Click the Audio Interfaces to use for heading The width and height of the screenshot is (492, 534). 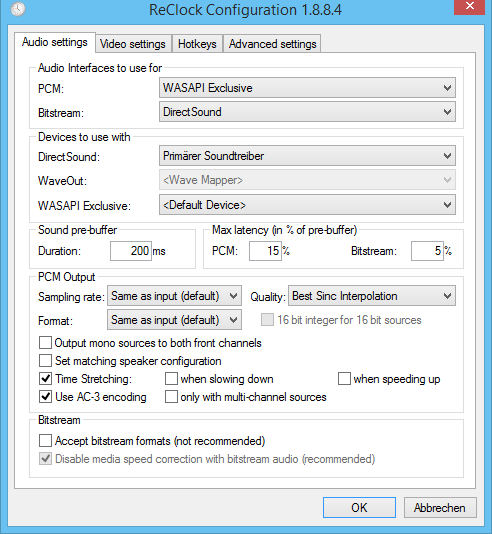point(100,68)
